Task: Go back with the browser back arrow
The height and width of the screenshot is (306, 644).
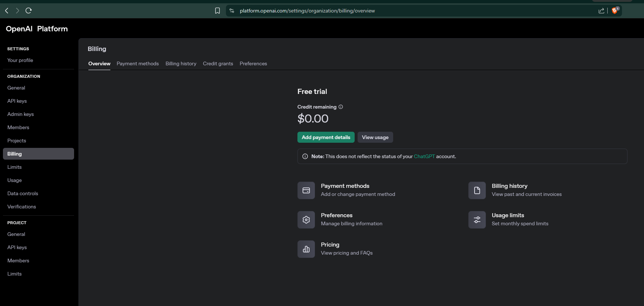Action: pyautogui.click(x=7, y=11)
